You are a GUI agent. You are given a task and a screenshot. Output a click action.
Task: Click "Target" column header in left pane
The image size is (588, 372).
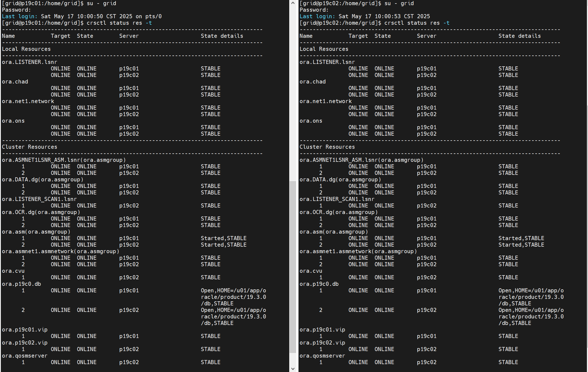[60, 36]
